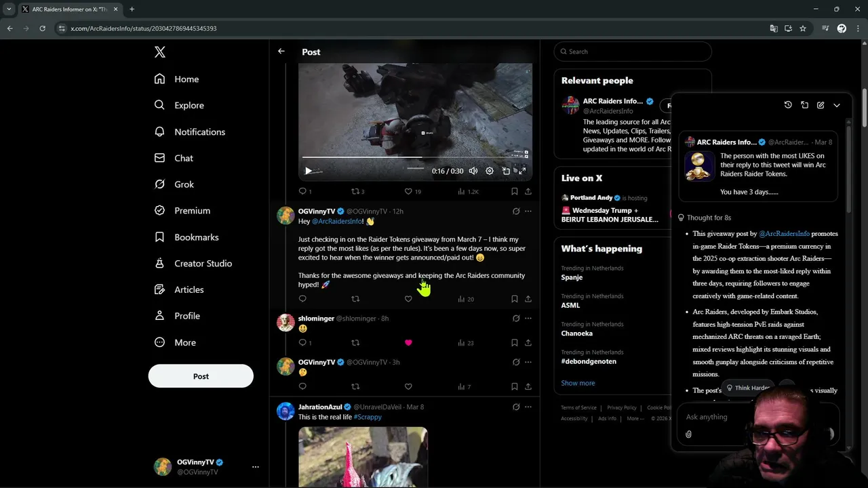Repost OGVinnyTV's giveaway check-in post
The height and width of the screenshot is (488, 868).
tap(355, 299)
